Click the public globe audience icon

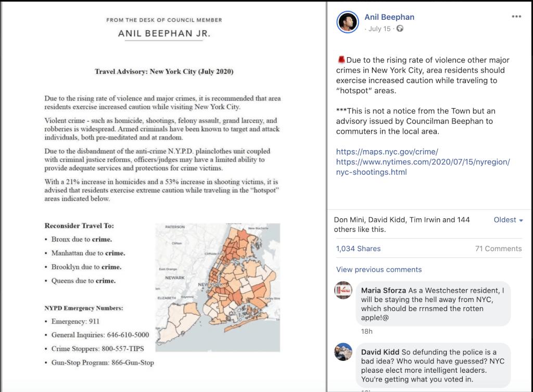click(x=400, y=29)
